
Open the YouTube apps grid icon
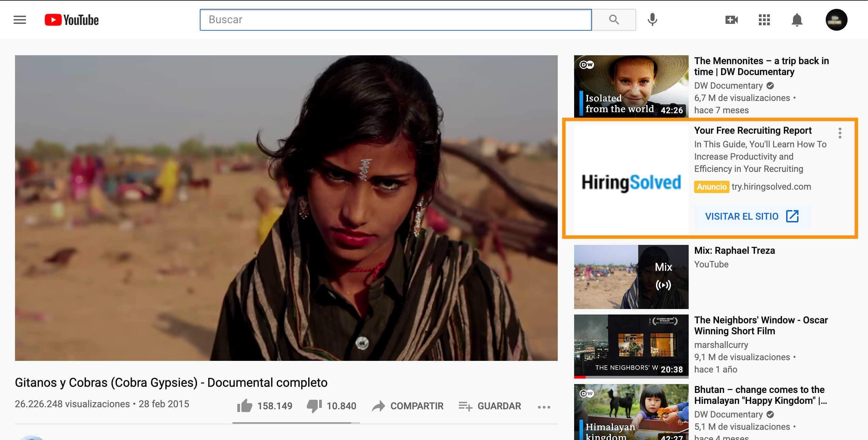click(764, 20)
